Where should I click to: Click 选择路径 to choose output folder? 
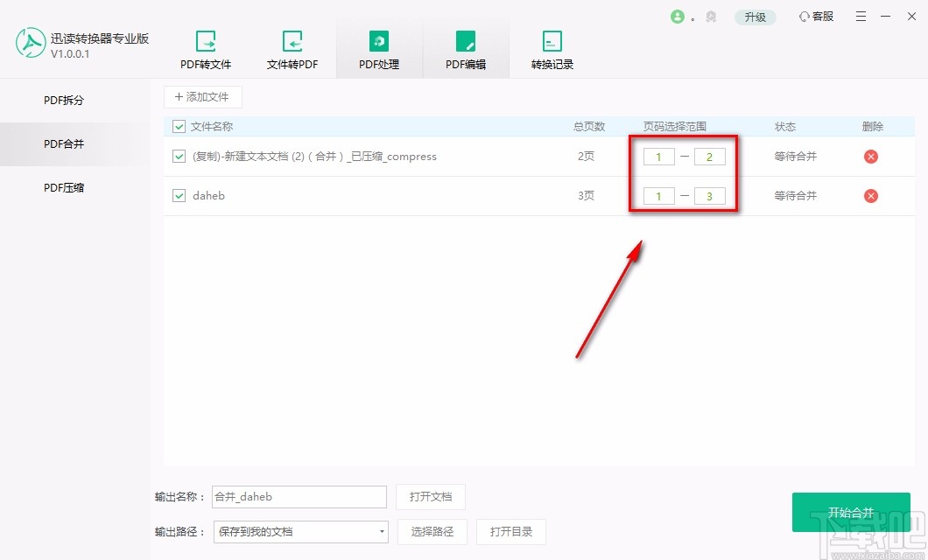(432, 531)
